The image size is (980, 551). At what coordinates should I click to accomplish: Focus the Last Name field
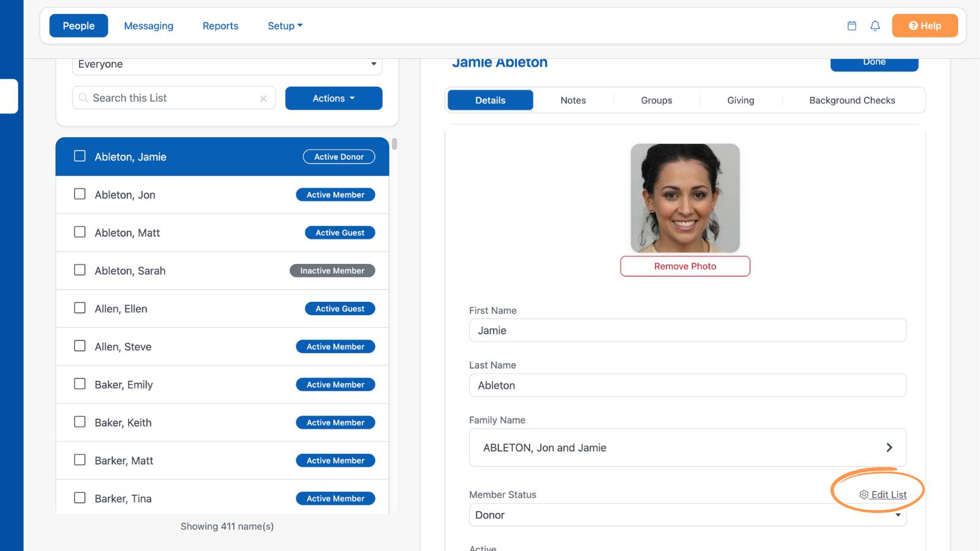coord(688,385)
